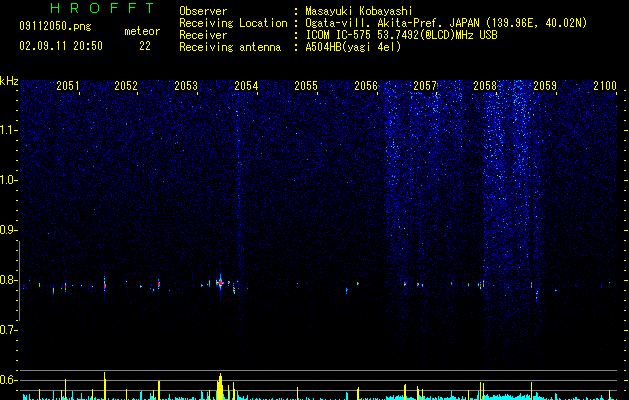Click the 2056 time marker
The width and height of the screenshot is (629, 400).
(x=366, y=86)
